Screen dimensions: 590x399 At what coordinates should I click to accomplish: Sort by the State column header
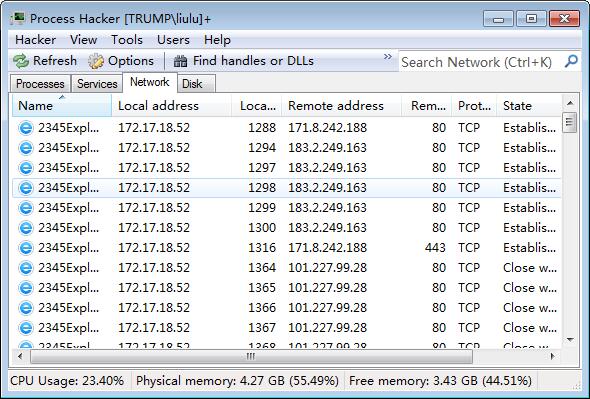tap(529, 105)
